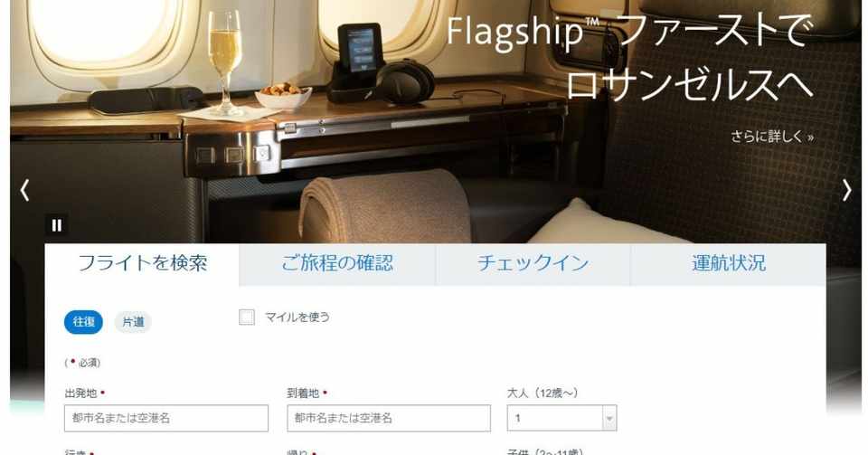
Task: Pause the hero slideshow
Action: pyautogui.click(x=56, y=225)
